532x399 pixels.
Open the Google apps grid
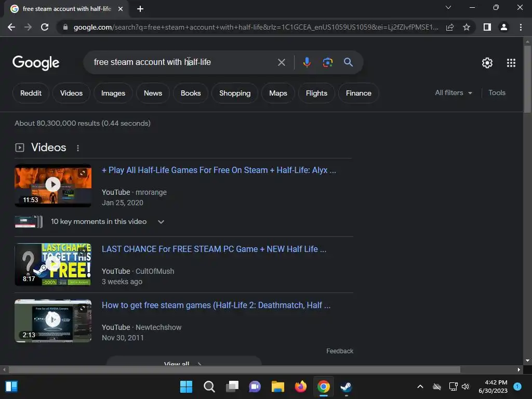[x=511, y=63]
